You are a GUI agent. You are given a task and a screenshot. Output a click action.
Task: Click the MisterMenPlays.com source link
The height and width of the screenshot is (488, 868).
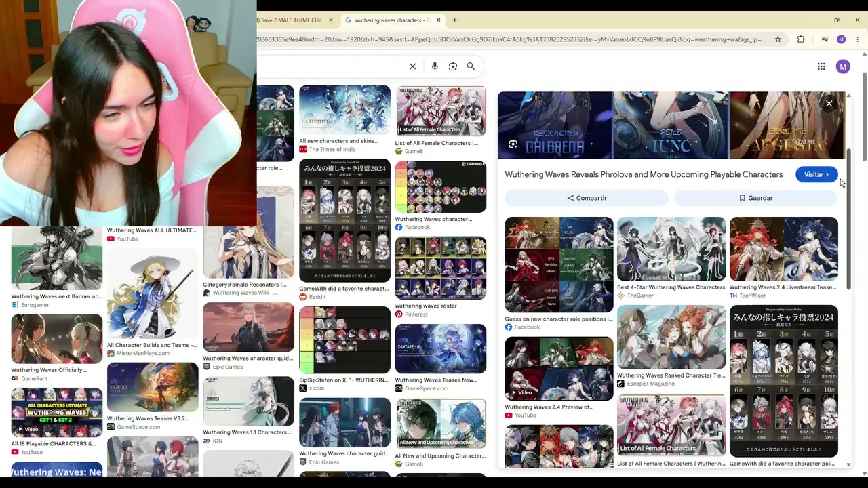(x=143, y=353)
